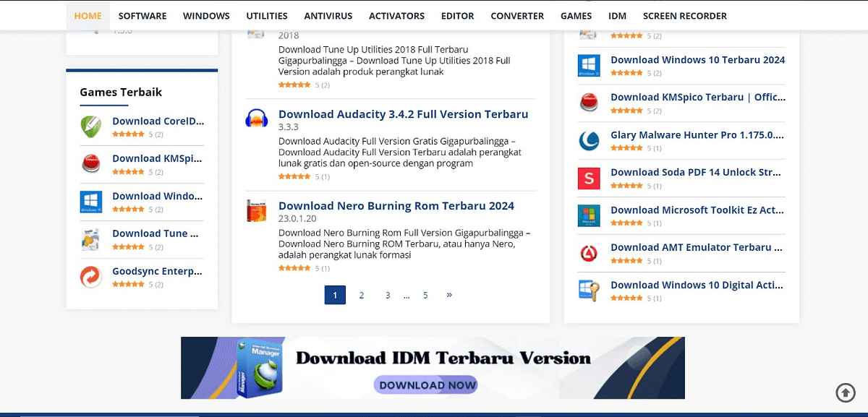The image size is (868, 417).
Task: Click the Windows 10 Digital Activation key icon
Action: pos(590,291)
